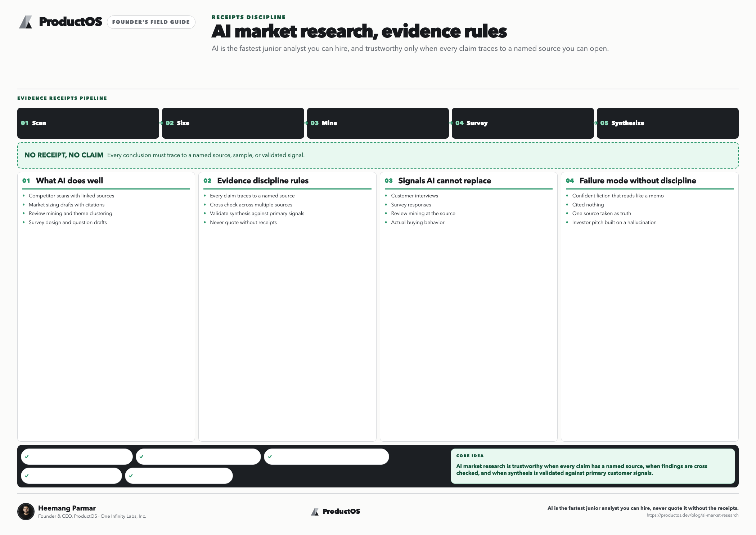Click 'Customer interviews' bullet
This screenshot has height=535, width=756.
414,196
